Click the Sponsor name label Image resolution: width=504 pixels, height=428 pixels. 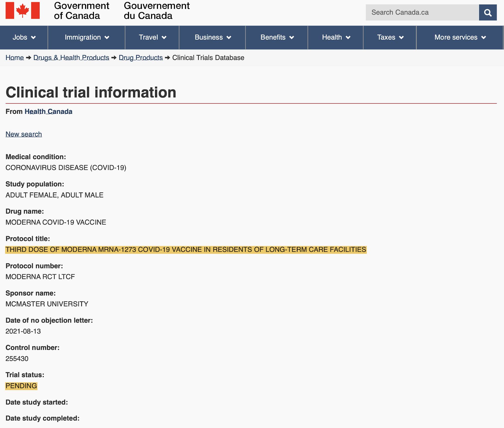click(31, 293)
